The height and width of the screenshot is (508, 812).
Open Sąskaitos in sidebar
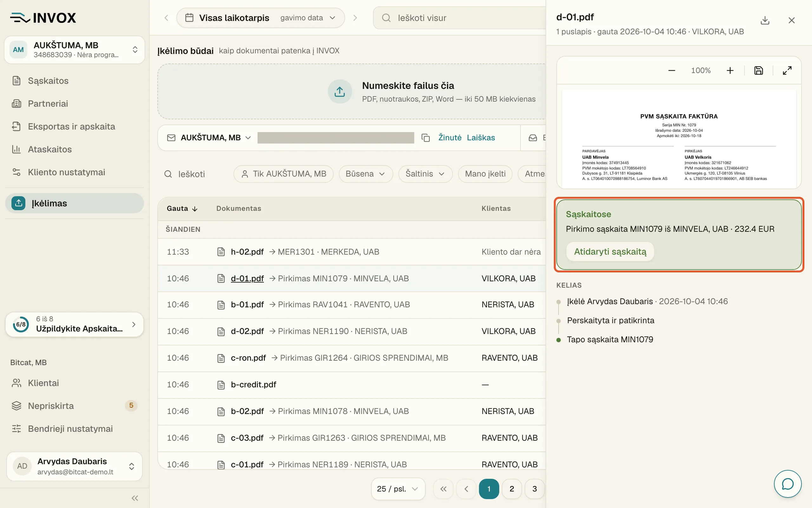coord(75,81)
